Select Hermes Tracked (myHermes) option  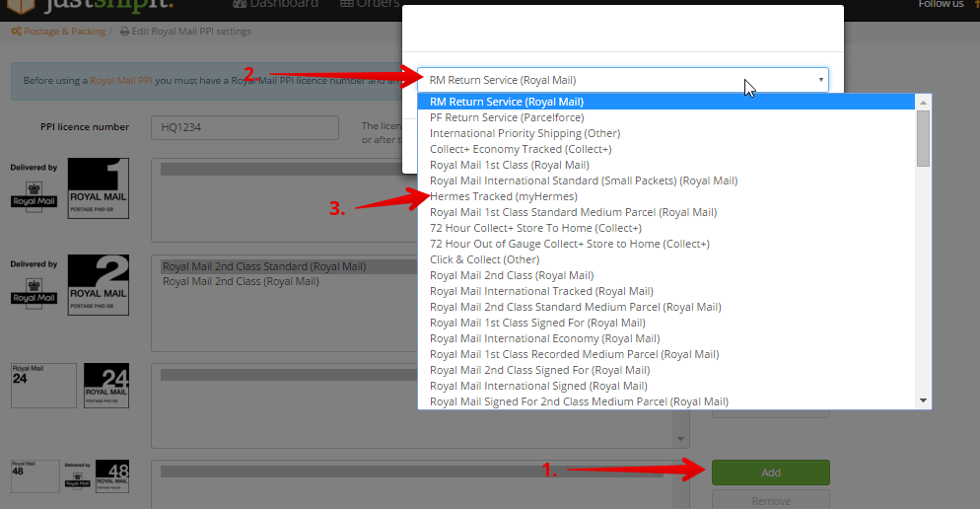(666, 196)
